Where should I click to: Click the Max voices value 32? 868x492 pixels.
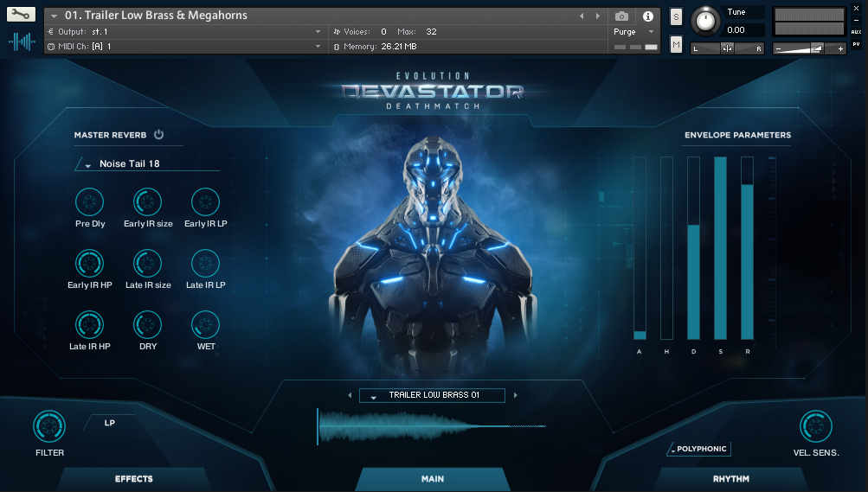pyautogui.click(x=431, y=32)
